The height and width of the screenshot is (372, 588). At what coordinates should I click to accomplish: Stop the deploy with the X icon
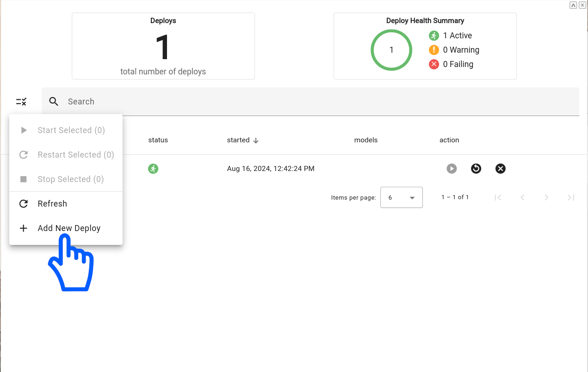(500, 169)
